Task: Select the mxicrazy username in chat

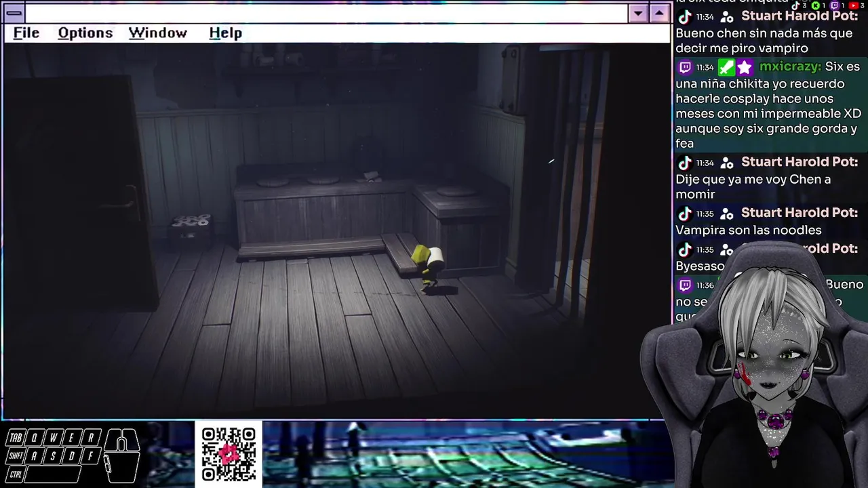Action: pyautogui.click(x=790, y=66)
